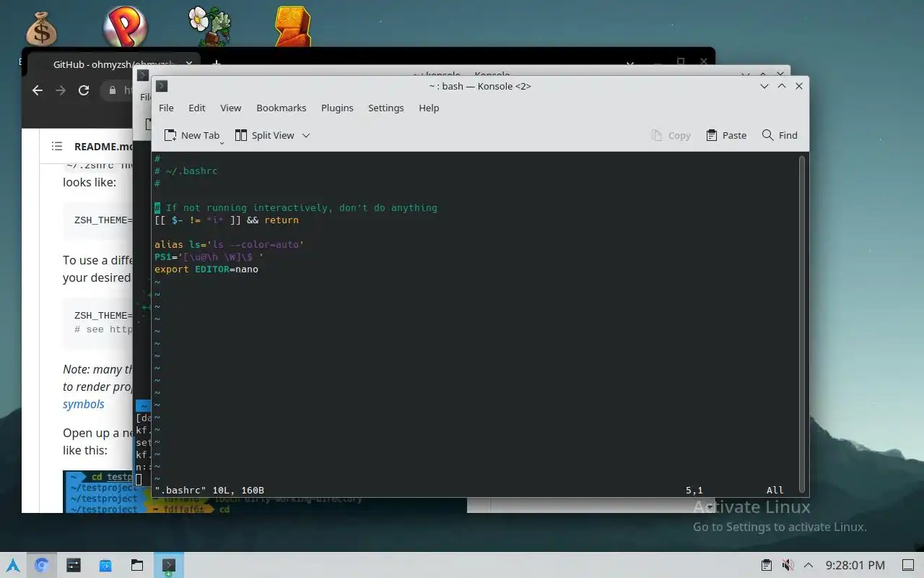Open the Settings menu in Konsole
The height and width of the screenshot is (578, 924).
coord(385,108)
